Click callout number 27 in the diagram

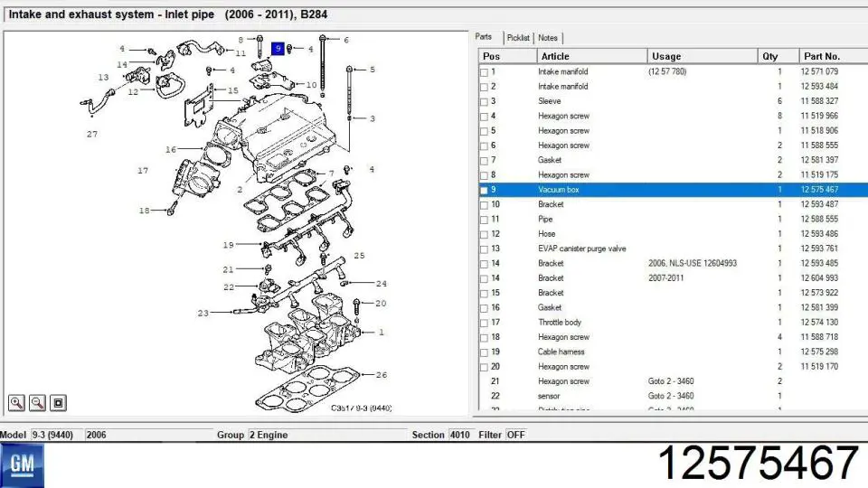(92, 134)
